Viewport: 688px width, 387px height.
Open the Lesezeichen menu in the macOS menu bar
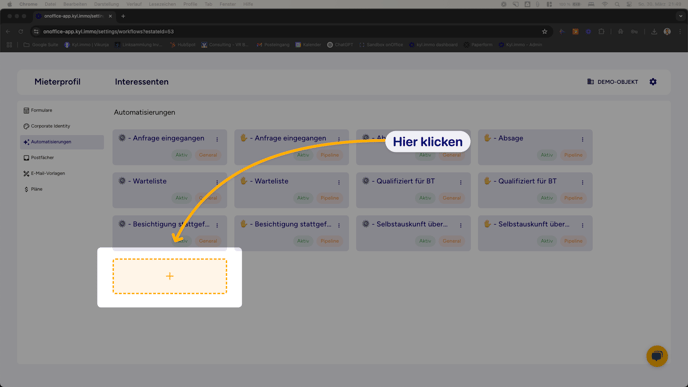162,4
